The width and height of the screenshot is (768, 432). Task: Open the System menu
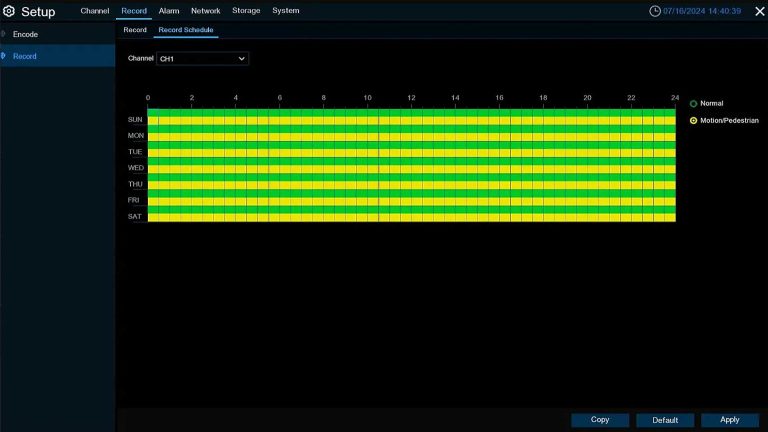point(286,11)
